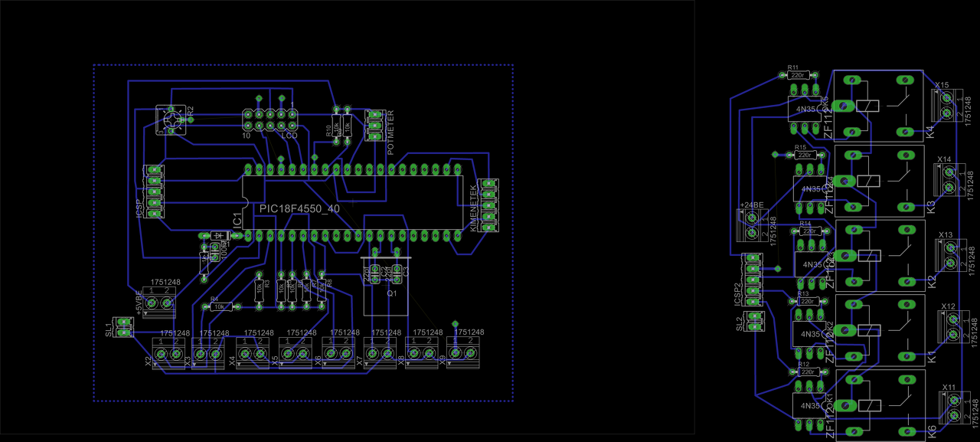This screenshot has height=442, width=980.
Task: Select terminal block X5
Action: point(295,354)
